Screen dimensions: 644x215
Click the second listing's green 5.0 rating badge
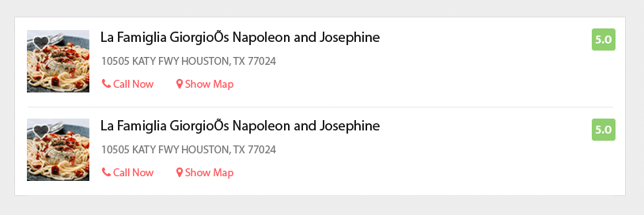click(x=603, y=130)
